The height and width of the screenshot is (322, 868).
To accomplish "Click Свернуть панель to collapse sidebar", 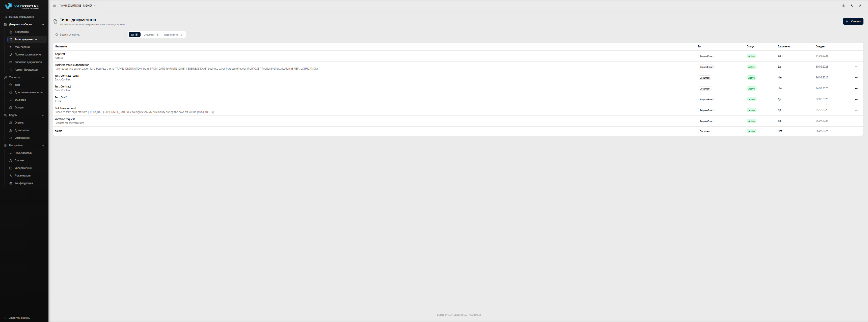I will [19, 318].
